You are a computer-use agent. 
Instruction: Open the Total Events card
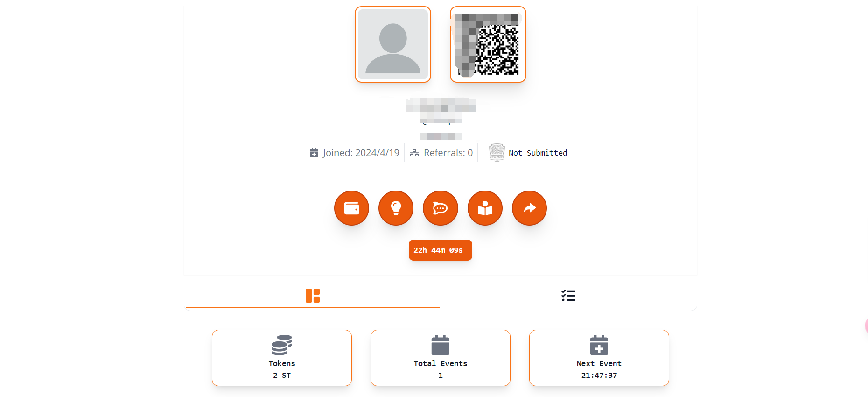(441, 358)
